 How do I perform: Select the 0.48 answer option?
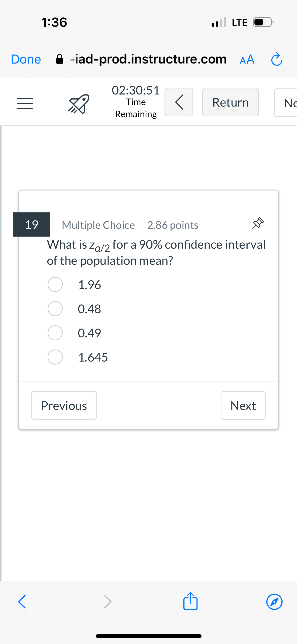pyautogui.click(x=55, y=309)
